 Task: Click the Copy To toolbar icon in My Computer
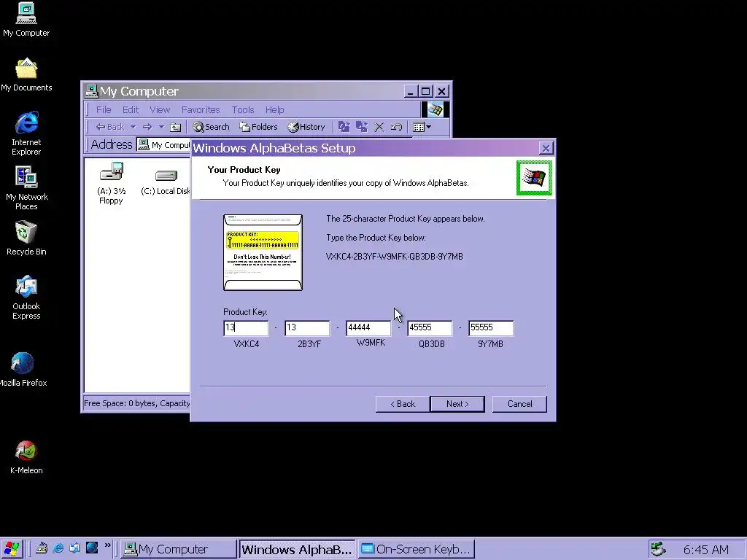tap(362, 127)
